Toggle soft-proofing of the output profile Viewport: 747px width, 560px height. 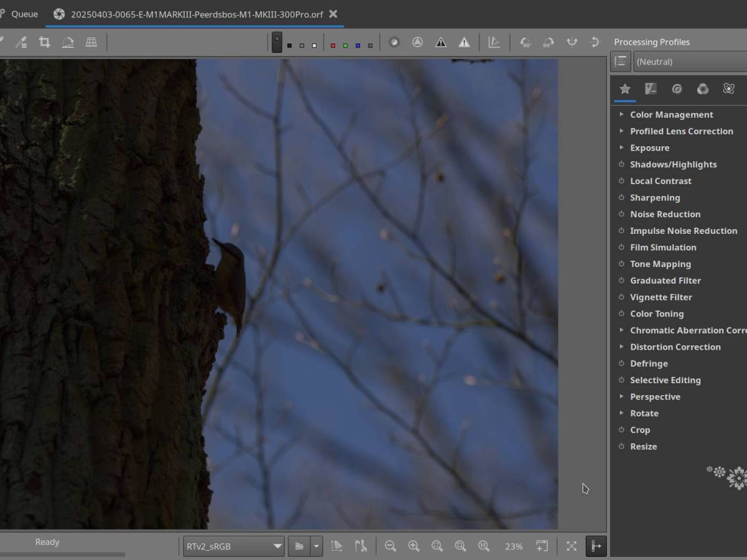coord(337,546)
